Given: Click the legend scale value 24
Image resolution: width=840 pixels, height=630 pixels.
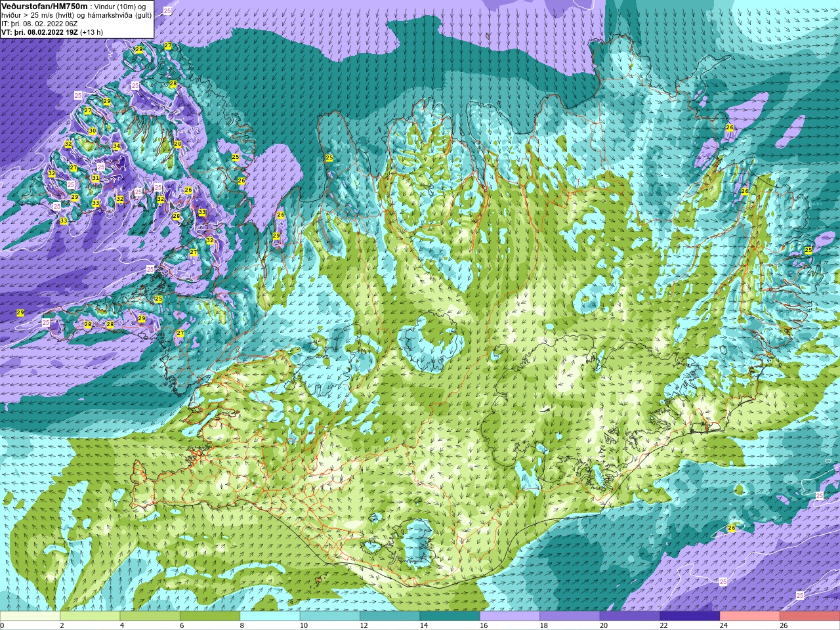Looking at the screenshot, I should [x=724, y=626].
